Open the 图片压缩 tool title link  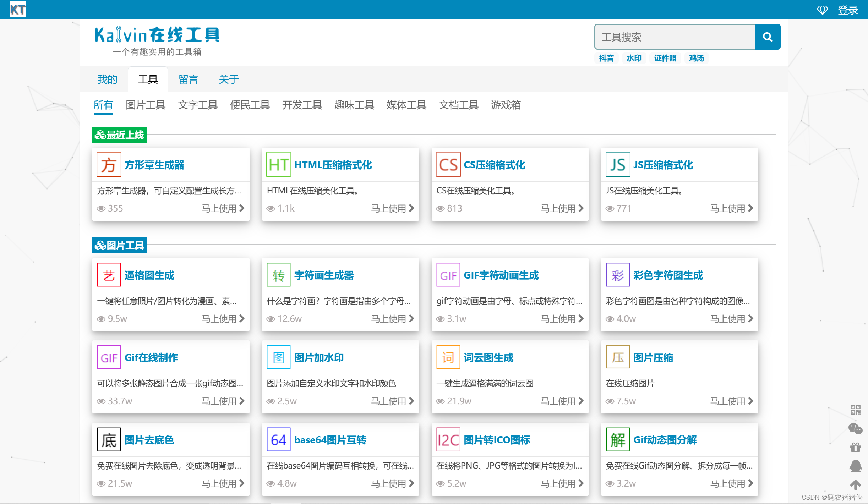coord(653,358)
